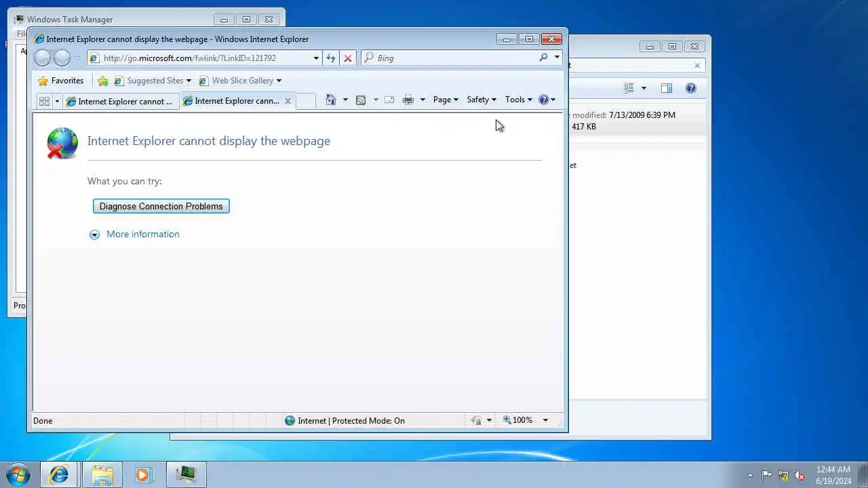The image size is (868, 488).
Task: Click the magnifier Search icon in Bing box
Action: point(543,58)
